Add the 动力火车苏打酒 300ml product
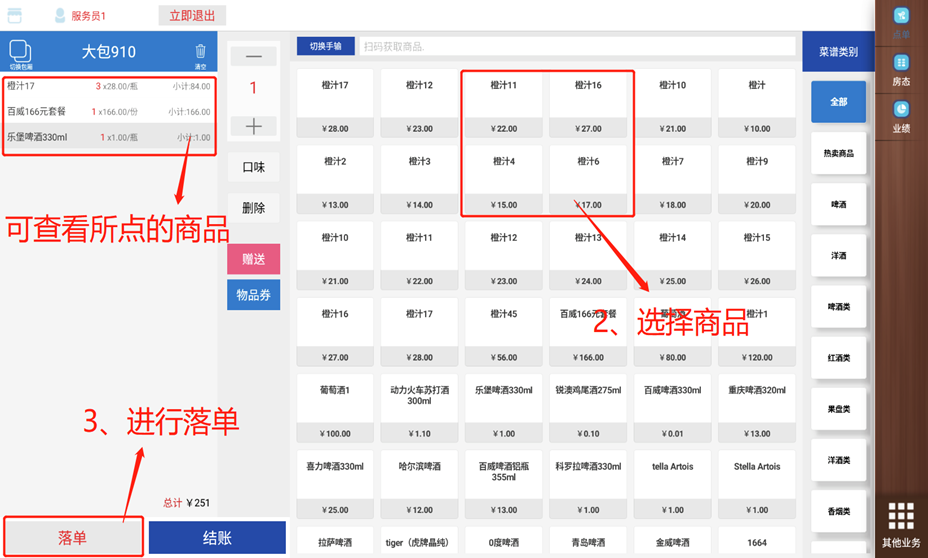 419,408
